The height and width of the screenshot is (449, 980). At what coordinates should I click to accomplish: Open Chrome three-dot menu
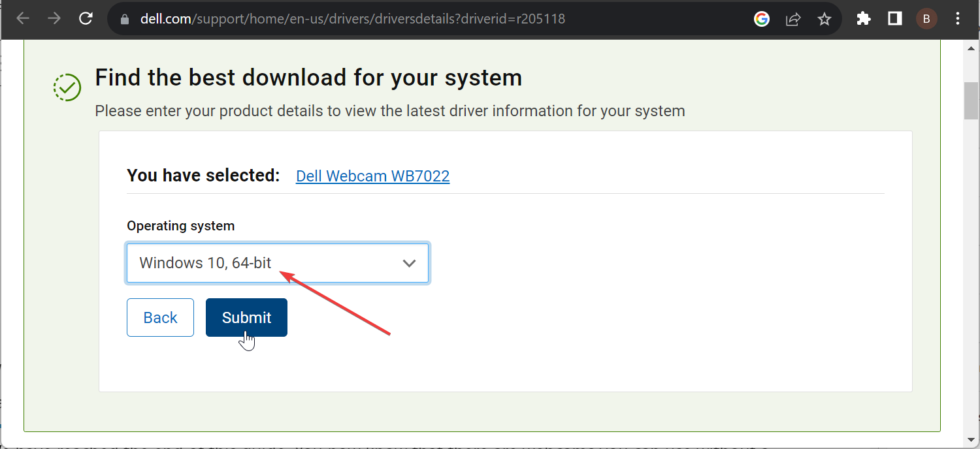click(958, 19)
